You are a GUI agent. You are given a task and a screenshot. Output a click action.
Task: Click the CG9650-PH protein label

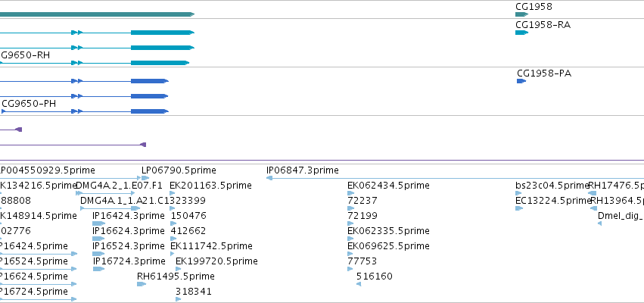click(x=29, y=104)
